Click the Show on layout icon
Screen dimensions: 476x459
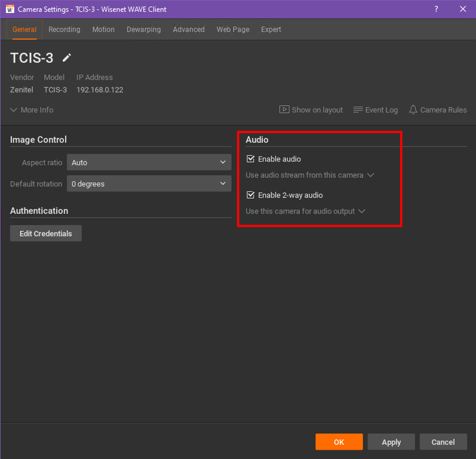pyautogui.click(x=284, y=110)
